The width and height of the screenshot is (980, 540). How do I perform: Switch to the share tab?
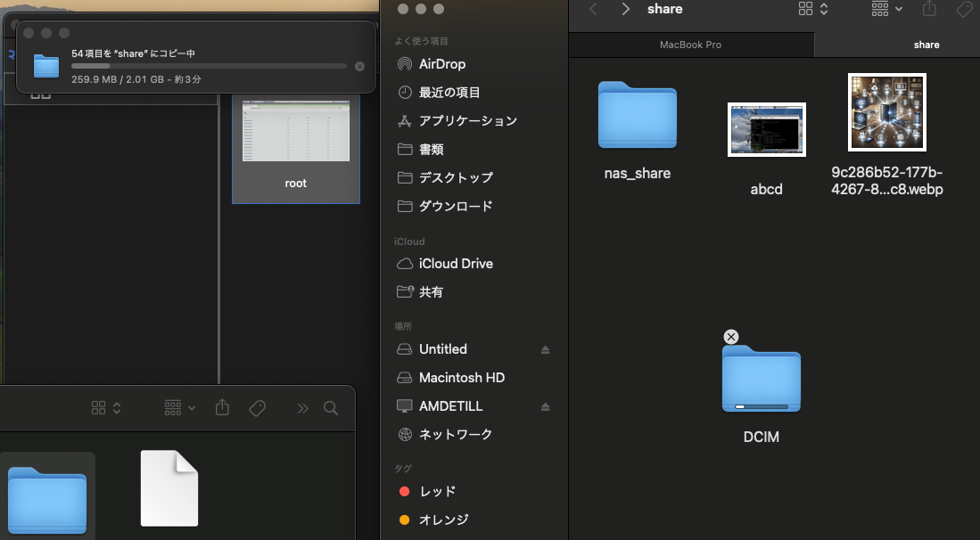(x=926, y=45)
